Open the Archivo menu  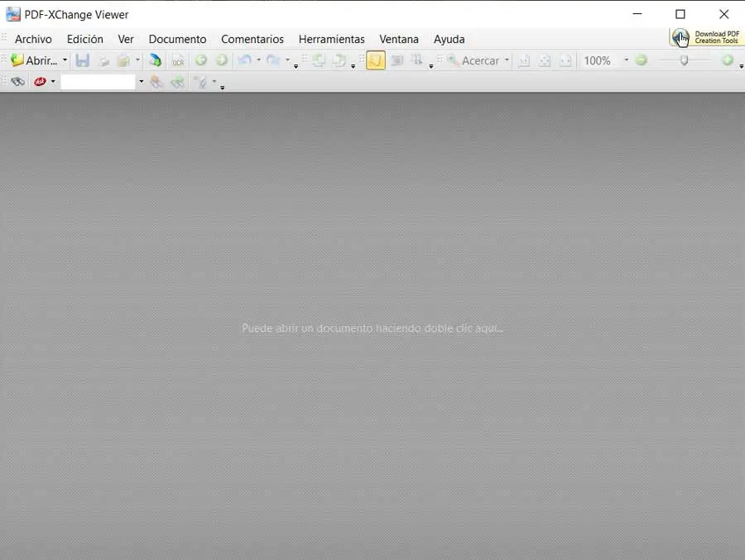coord(33,39)
